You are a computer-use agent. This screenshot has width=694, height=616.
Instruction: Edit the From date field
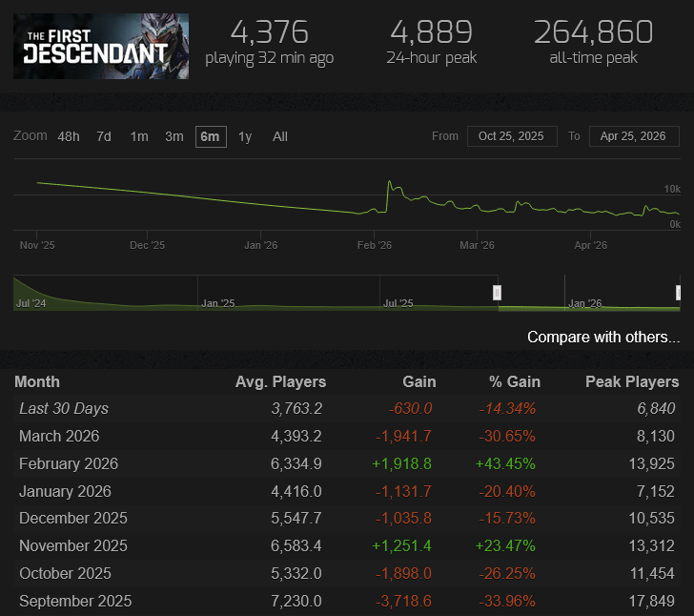click(x=512, y=136)
